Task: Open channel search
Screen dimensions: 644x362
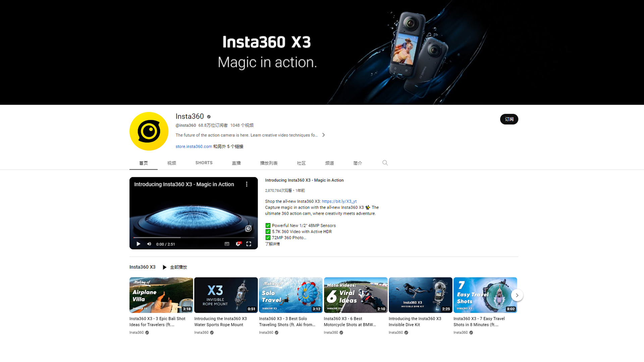Action: [x=385, y=163]
